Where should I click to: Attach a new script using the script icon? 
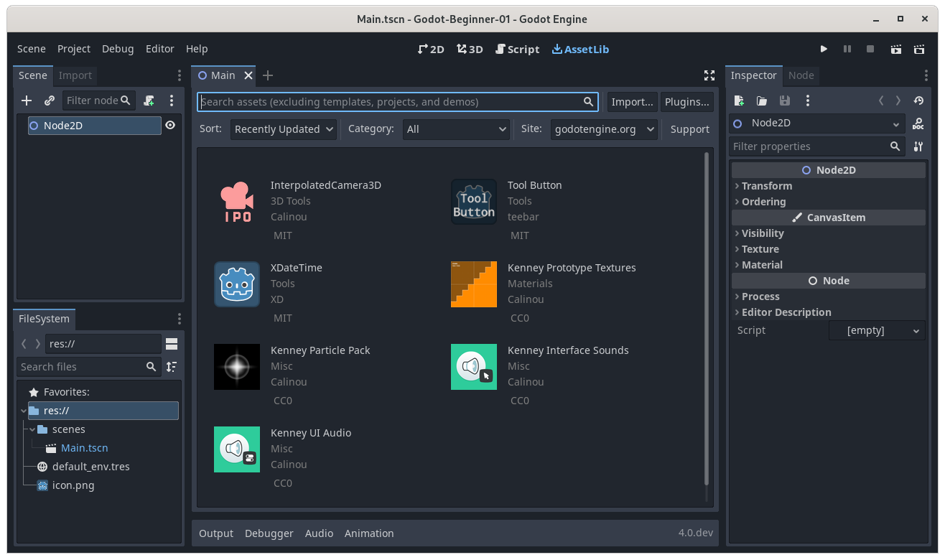pos(149,101)
